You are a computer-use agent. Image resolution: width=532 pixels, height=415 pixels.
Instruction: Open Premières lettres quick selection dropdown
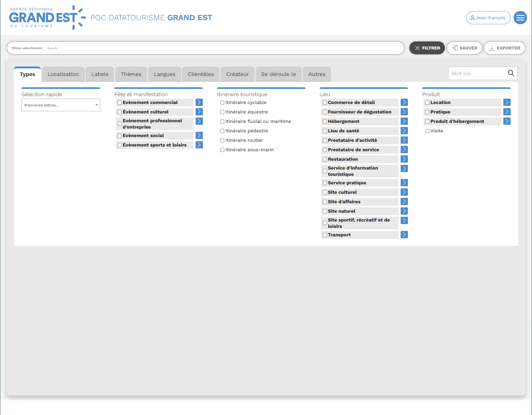[61, 105]
